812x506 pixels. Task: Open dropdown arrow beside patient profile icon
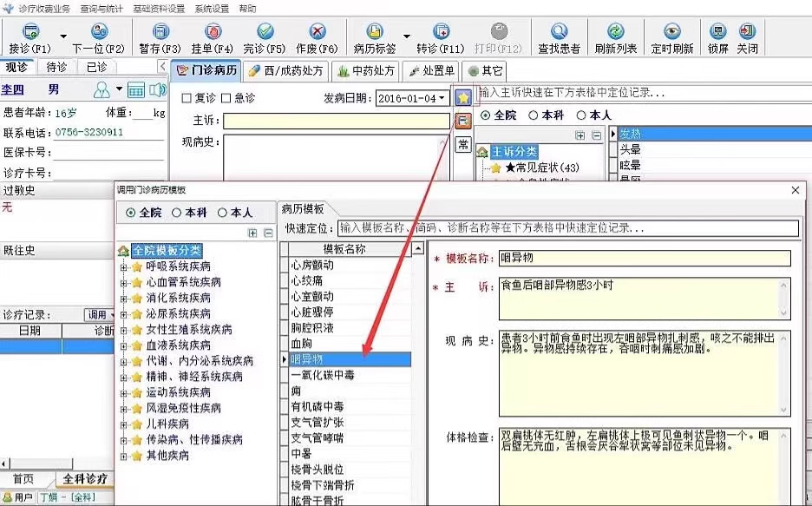119,89
